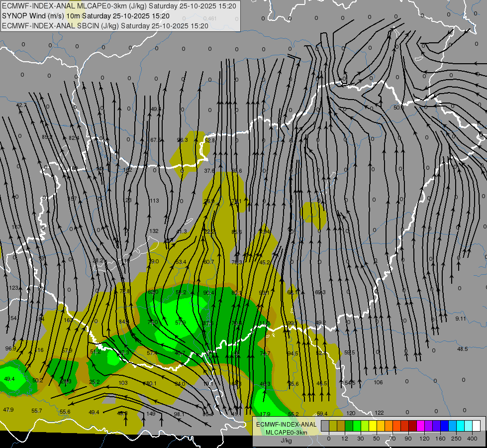Click the map value 106
The width and height of the screenshot is (487, 448).
pyautogui.click(x=378, y=382)
